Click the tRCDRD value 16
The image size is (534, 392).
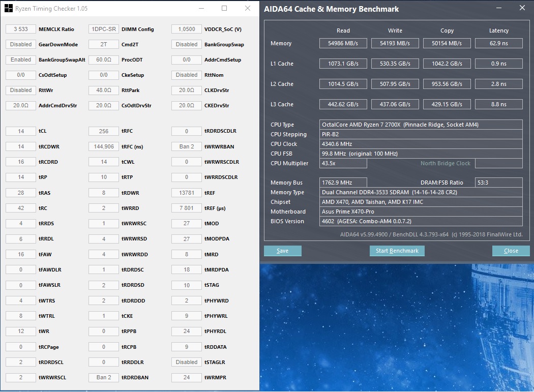point(21,162)
